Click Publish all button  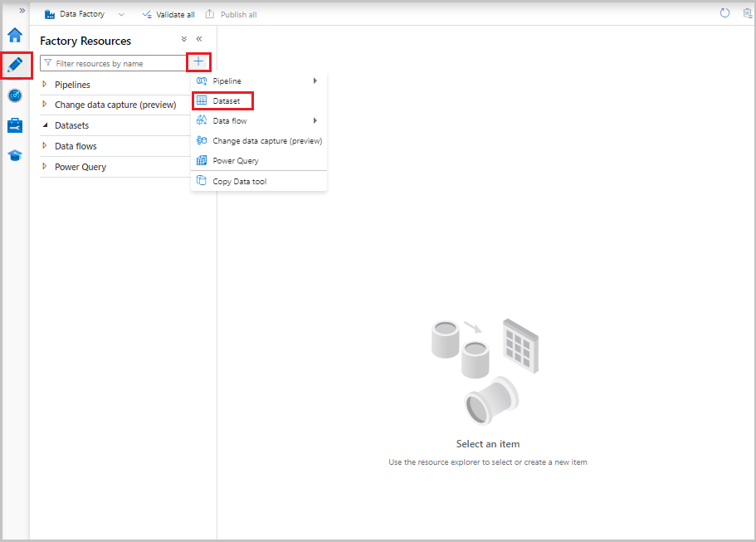pyautogui.click(x=231, y=14)
